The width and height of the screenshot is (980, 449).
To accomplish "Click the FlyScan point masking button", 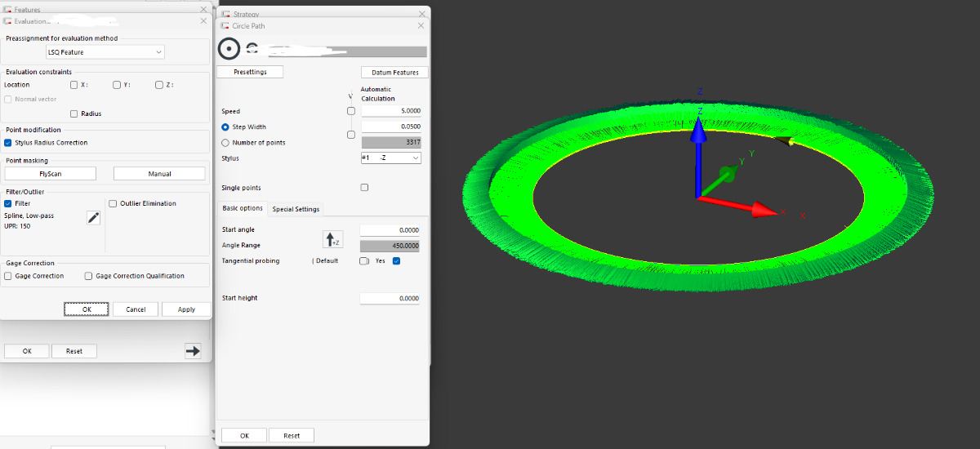I will point(51,174).
